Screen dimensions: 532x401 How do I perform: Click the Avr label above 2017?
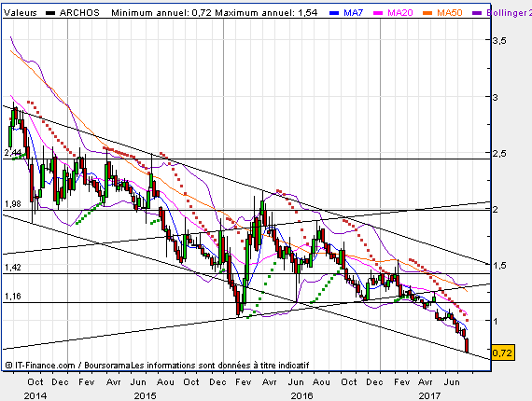click(426, 382)
